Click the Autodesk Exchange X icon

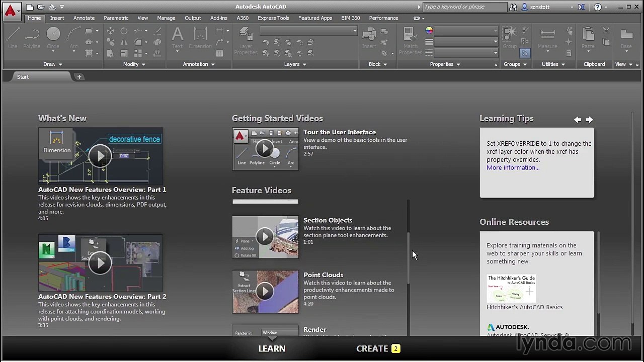click(x=581, y=7)
